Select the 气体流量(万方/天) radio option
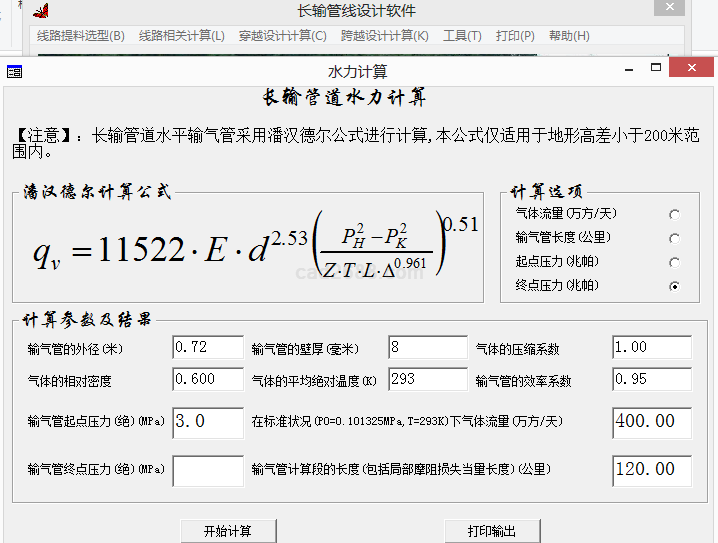The height and width of the screenshot is (543, 718). 674,214
